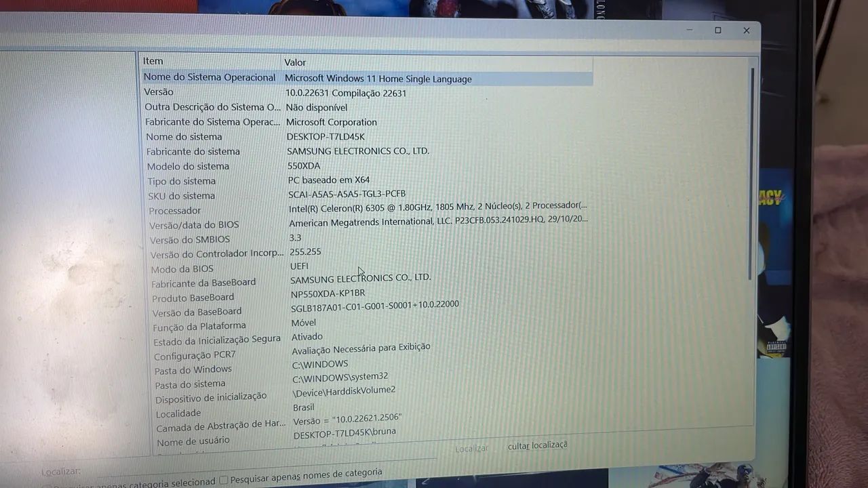
Task: Select the Intel Celeron 6305 processor value
Action: coord(438,206)
